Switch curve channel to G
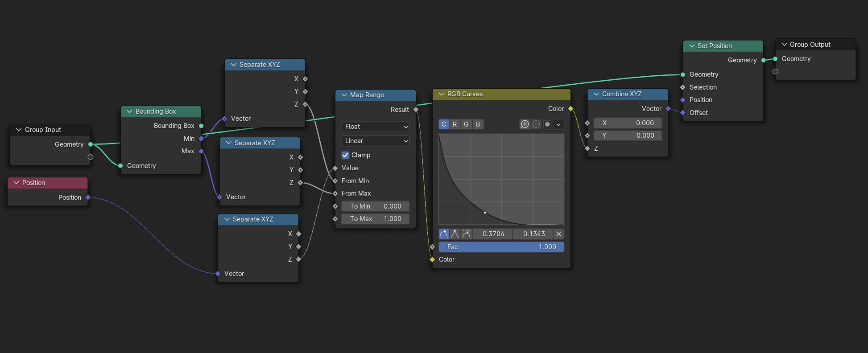868x353 pixels. [x=466, y=124]
